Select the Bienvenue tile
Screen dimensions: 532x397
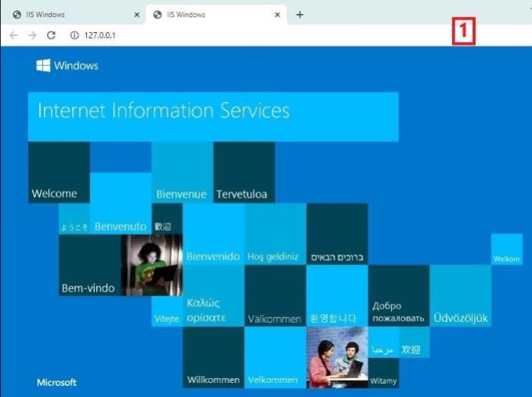click(x=182, y=173)
